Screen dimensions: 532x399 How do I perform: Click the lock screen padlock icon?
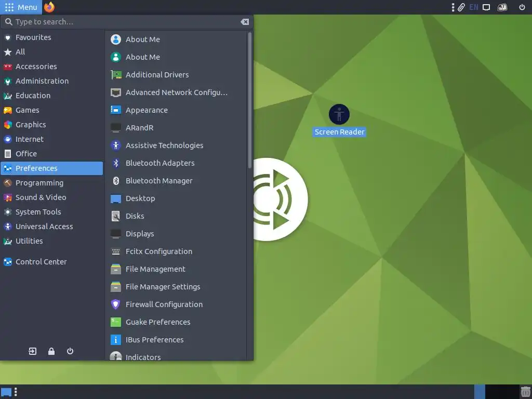coord(51,351)
